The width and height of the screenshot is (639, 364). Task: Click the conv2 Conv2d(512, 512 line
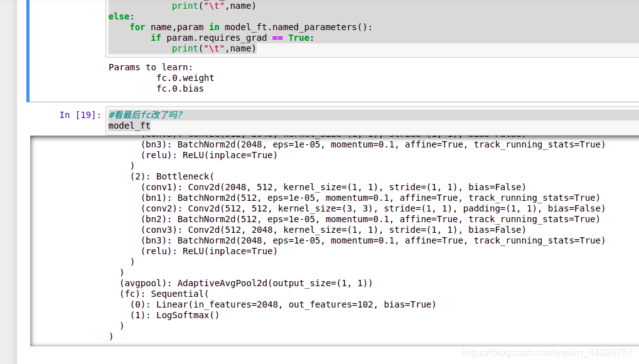pos(373,209)
